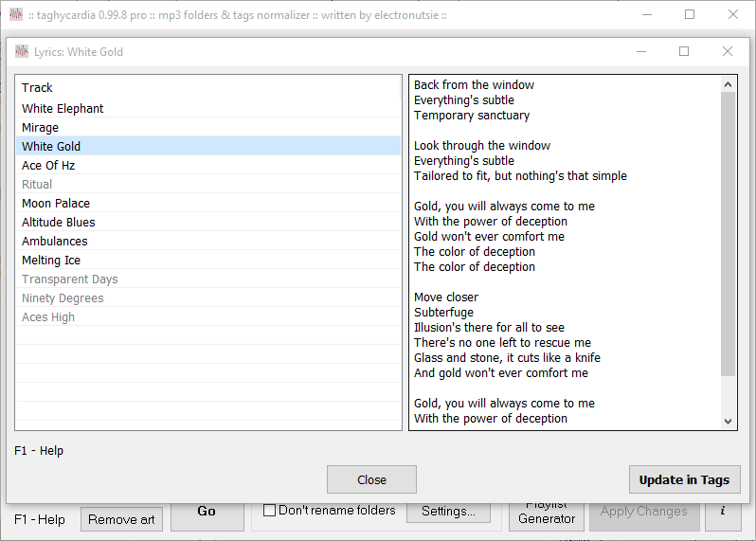The image size is (756, 541).
Task: Select the White Elephant track
Action: pos(208,109)
